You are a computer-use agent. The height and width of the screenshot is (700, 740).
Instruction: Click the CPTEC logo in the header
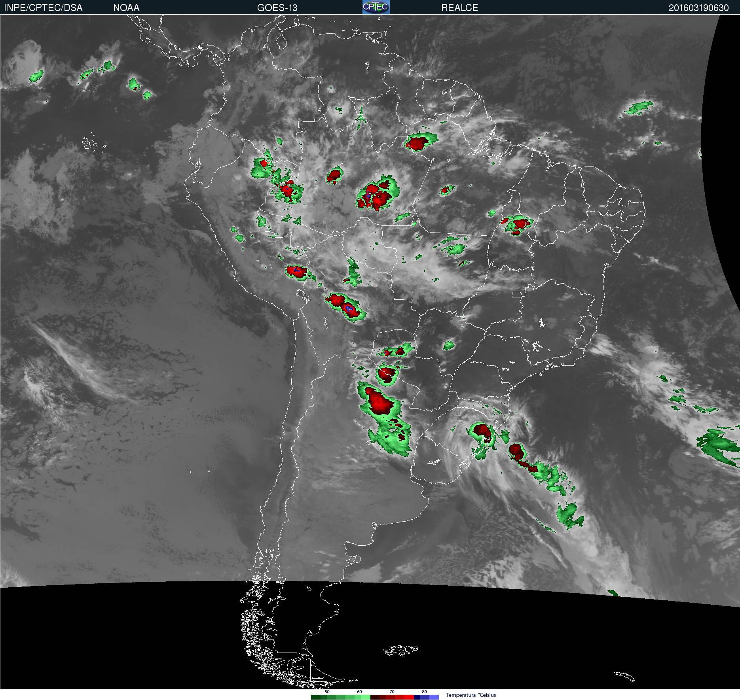(376, 7)
